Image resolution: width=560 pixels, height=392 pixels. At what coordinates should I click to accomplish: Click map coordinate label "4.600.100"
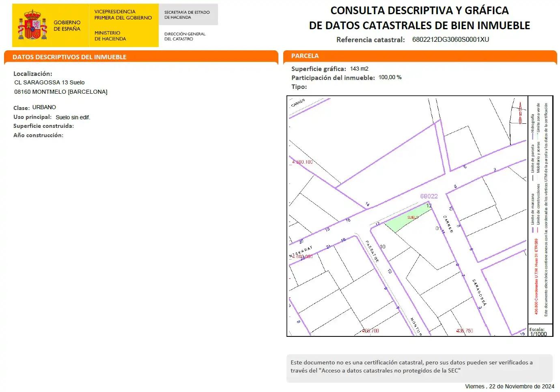point(303,162)
